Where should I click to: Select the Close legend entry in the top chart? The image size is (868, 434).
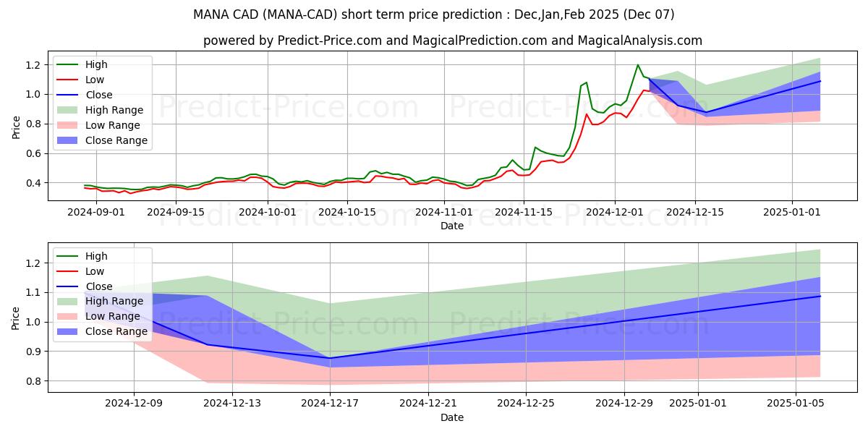click(99, 95)
